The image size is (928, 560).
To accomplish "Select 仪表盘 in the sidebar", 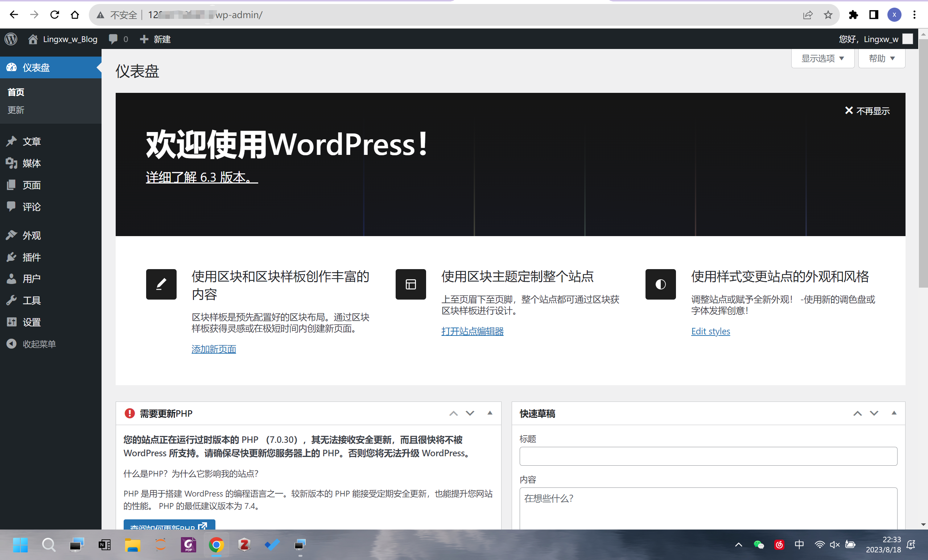I will click(x=50, y=67).
